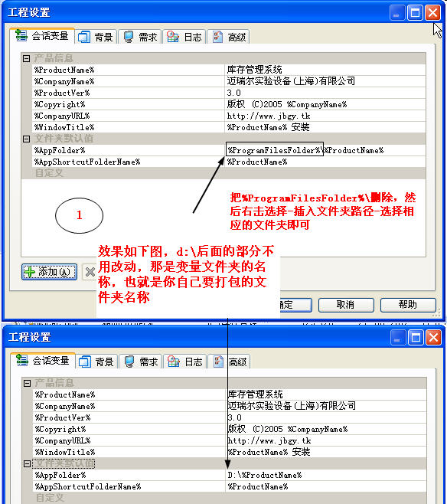Click the gray X delete icon beside 添加
The height and width of the screenshot is (504, 447).
coord(90,272)
